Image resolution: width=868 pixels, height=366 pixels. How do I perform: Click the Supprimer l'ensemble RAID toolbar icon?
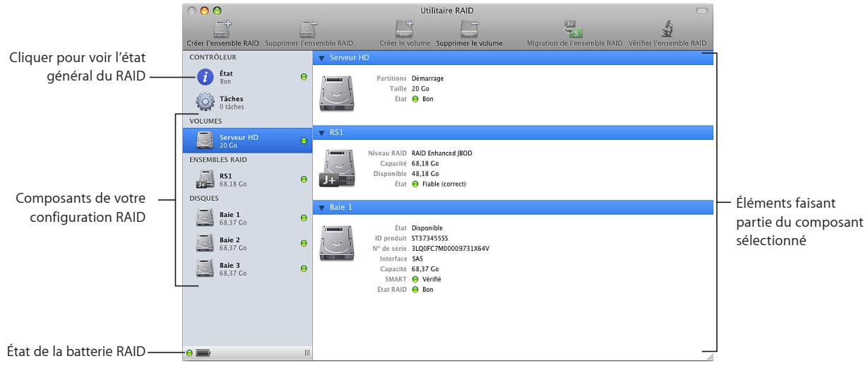point(307,28)
